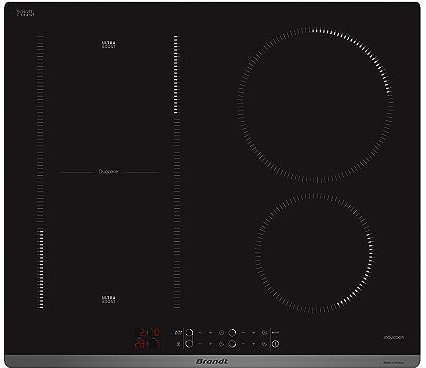The width and height of the screenshot is (426, 368).
Task: Decrease power with upper-left zone minus key
Action: coord(200,333)
